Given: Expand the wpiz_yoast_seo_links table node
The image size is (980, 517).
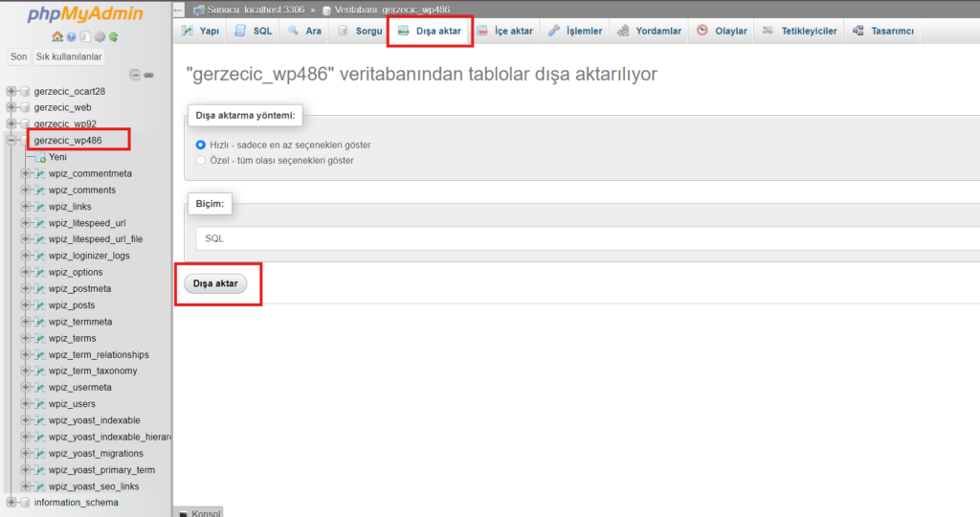Looking at the screenshot, I should click(x=26, y=486).
